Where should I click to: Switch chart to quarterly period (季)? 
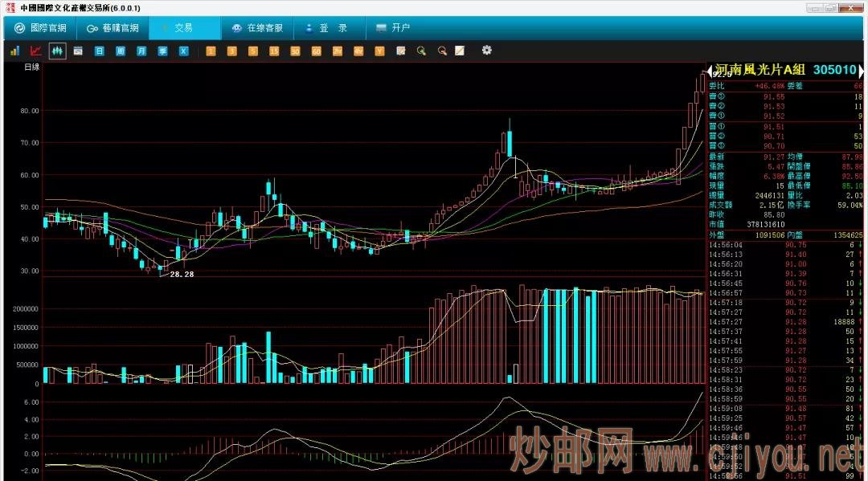162,51
